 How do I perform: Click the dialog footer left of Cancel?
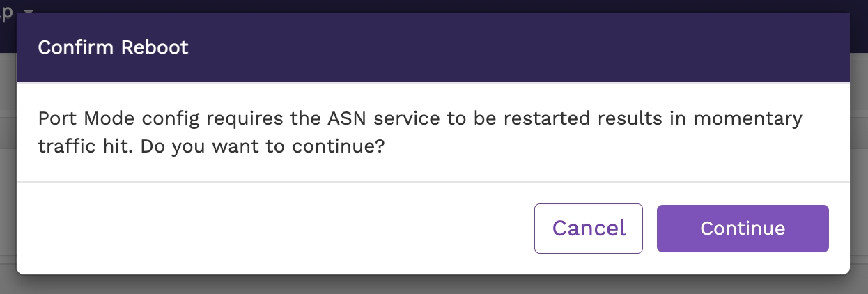tap(279, 229)
